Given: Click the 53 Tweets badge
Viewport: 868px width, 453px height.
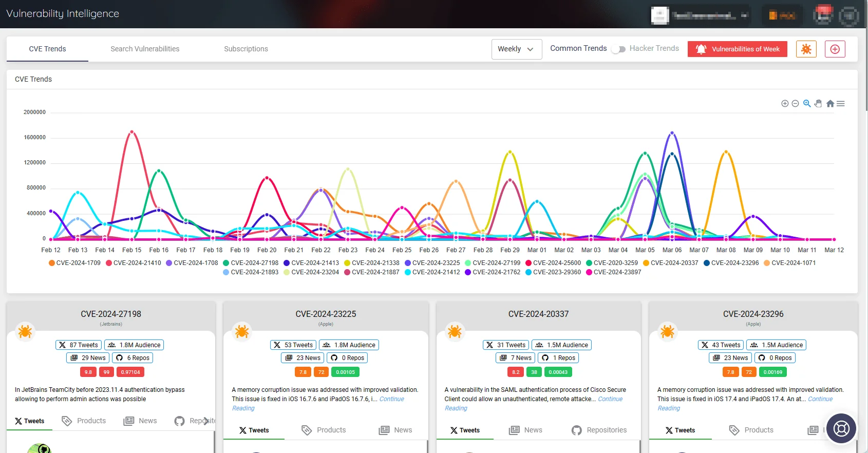Looking at the screenshot, I should 293,345.
